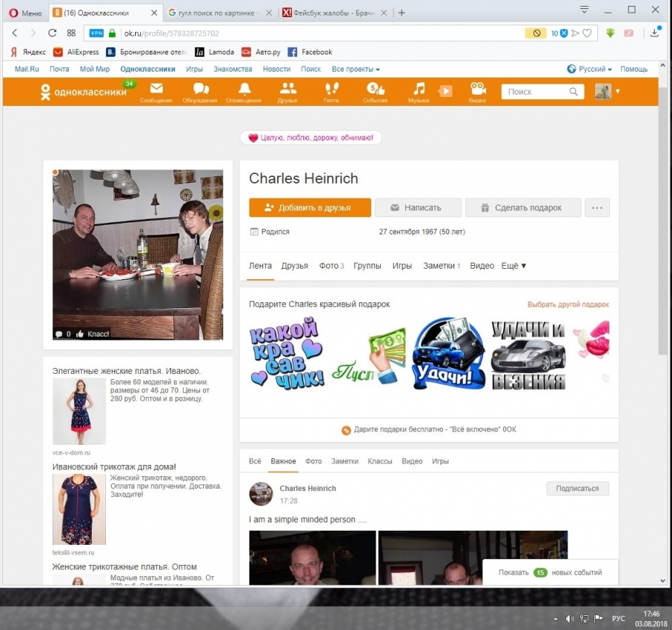Open Музыка (Music) note icon

419,91
